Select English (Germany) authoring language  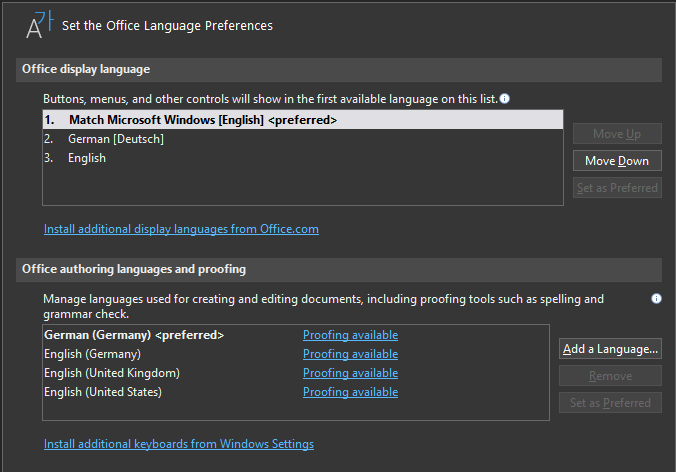click(x=92, y=354)
